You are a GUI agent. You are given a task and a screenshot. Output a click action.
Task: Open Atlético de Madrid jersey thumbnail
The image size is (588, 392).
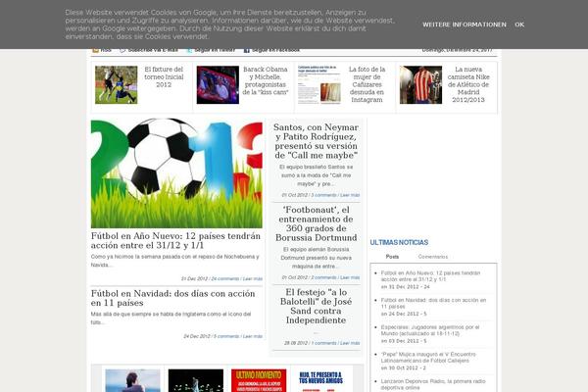click(x=420, y=85)
